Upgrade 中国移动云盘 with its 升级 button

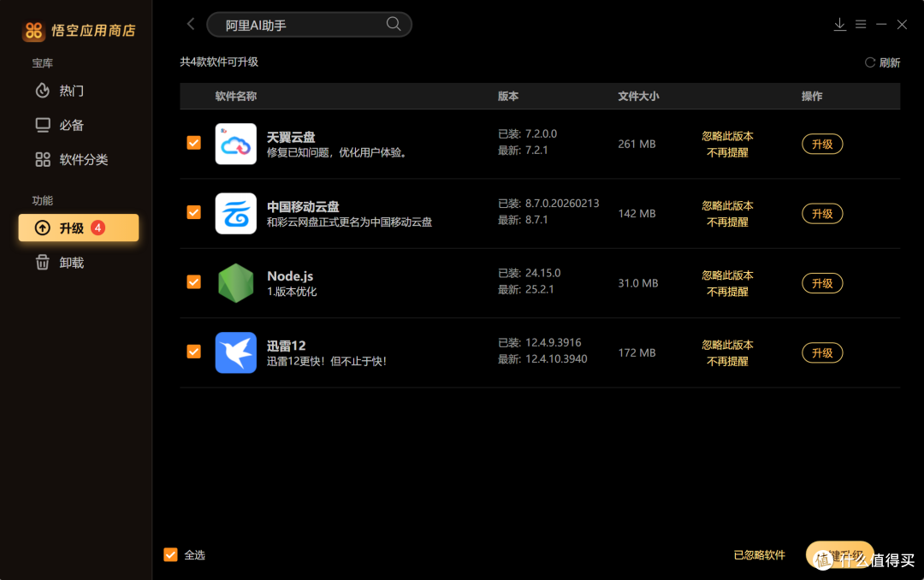[x=822, y=213]
